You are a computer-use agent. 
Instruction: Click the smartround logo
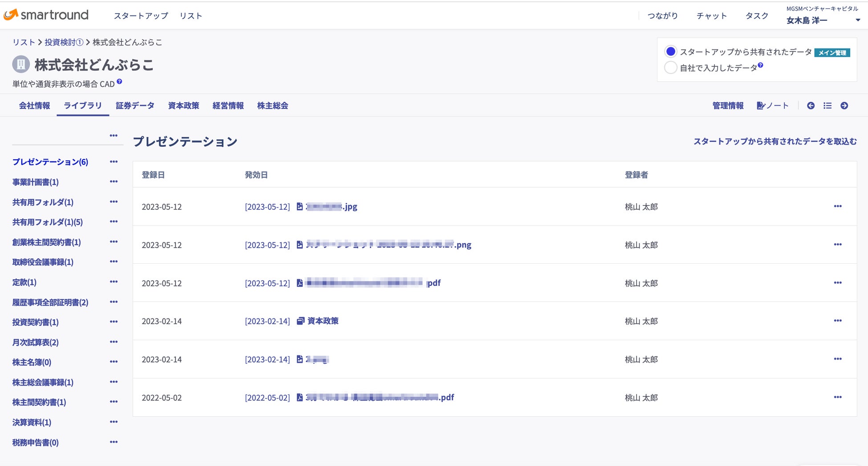(46, 15)
